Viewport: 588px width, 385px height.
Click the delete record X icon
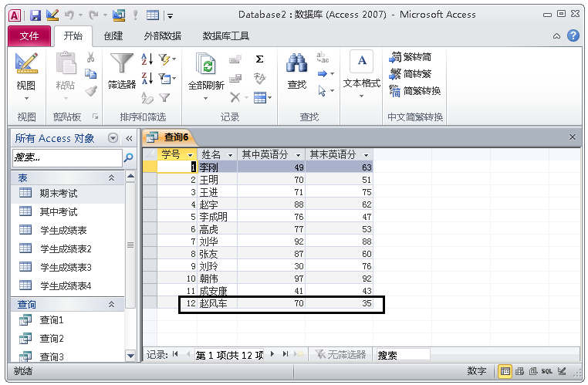[x=235, y=98]
